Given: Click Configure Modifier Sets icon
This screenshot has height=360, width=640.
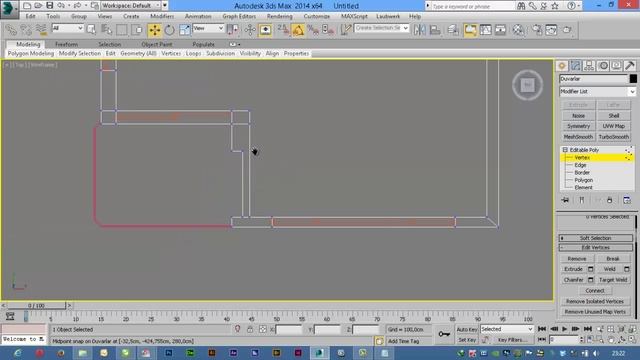Looking at the screenshot, I should pyautogui.click(x=627, y=200).
